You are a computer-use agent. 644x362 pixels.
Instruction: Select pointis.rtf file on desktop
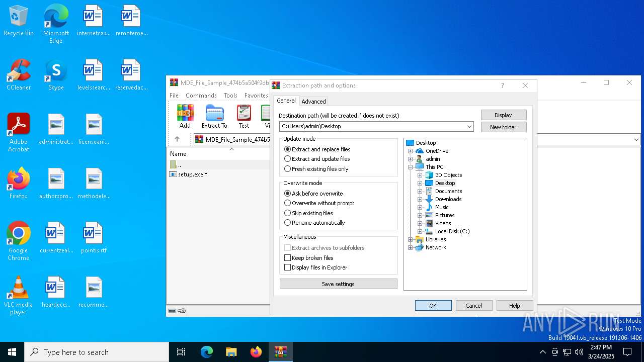94,238
